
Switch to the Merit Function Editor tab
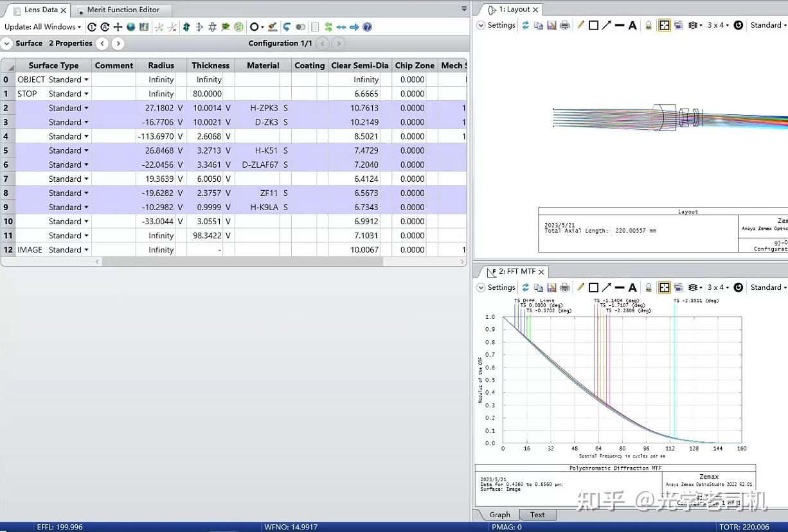point(123,10)
